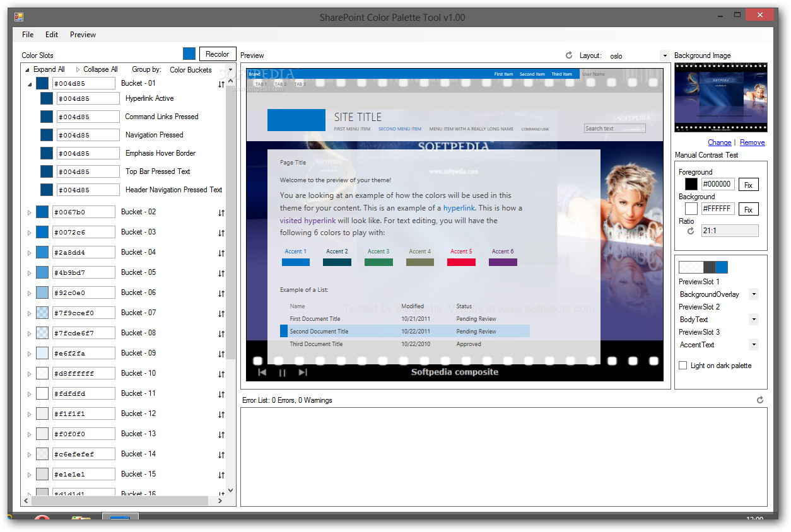Click the sort arrows icon for Bucket - 08
This screenshot has height=532, width=791.
tap(221, 334)
